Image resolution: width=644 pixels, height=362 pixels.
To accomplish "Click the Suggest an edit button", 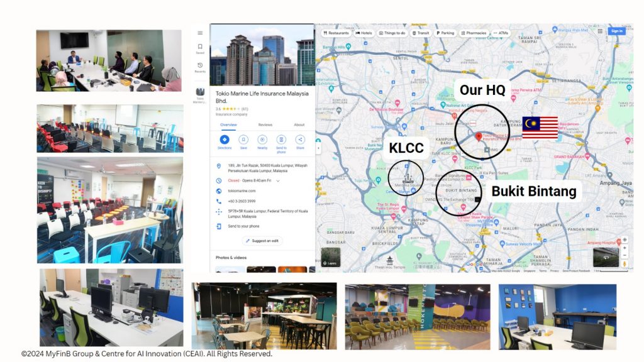I will point(262,241).
